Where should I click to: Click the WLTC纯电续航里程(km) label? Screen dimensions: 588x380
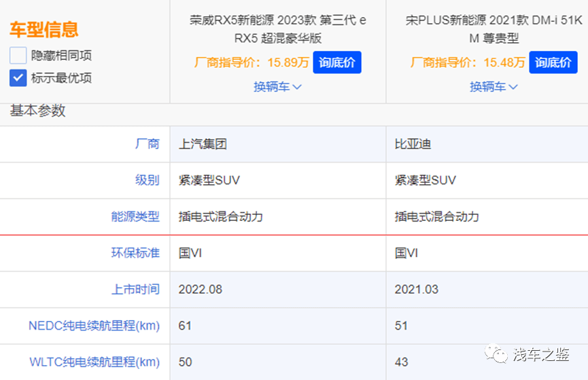(94, 362)
